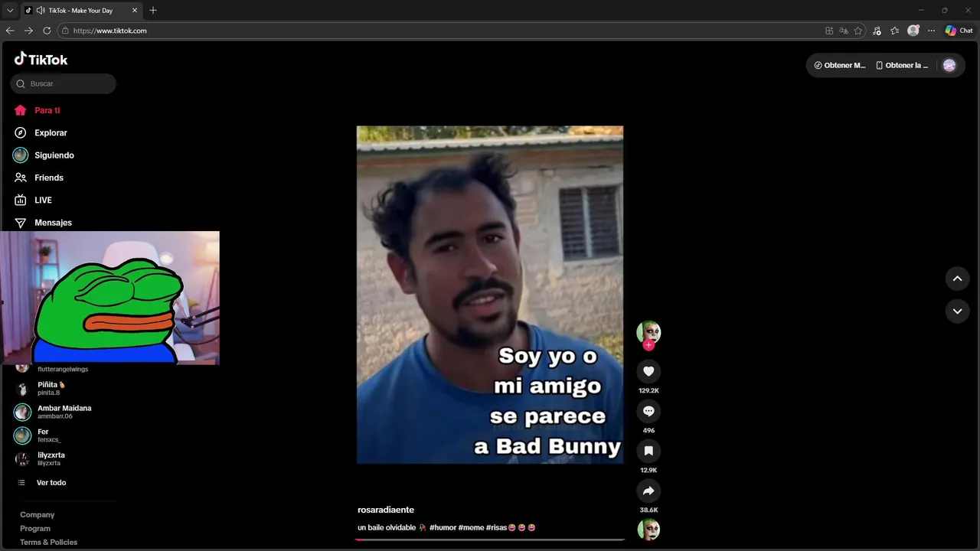The height and width of the screenshot is (551, 980).
Task: Open a new browser tab
Action: [x=153, y=11]
